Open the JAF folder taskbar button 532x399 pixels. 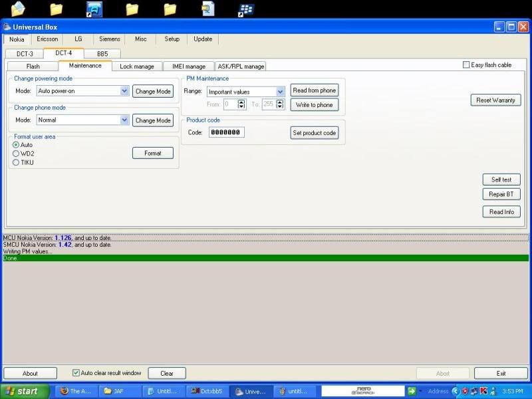pyautogui.click(x=120, y=391)
